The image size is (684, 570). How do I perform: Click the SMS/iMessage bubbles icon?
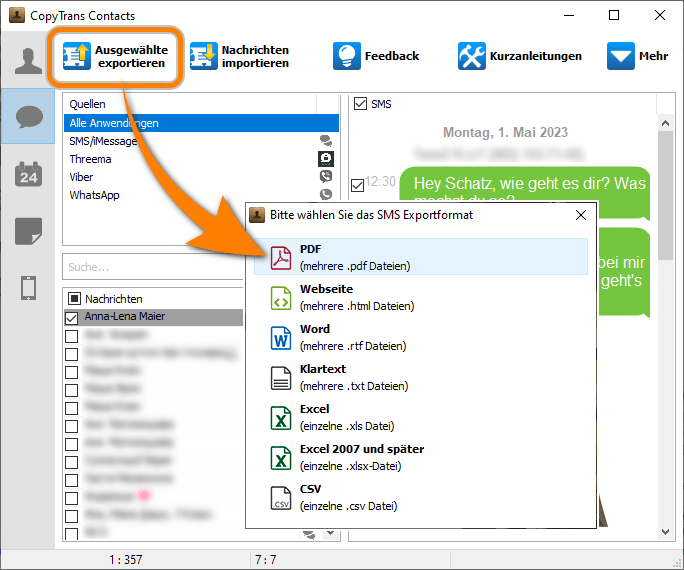point(326,140)
